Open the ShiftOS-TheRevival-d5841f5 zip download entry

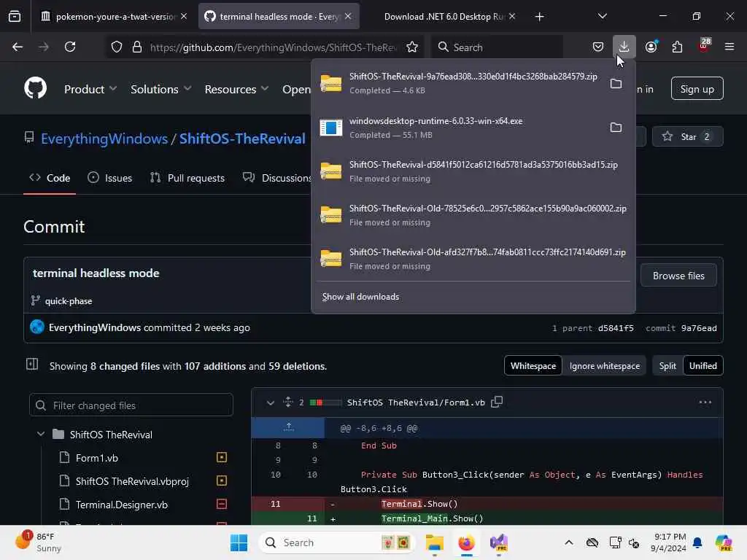pyautogui.click(x=473, y=171)
